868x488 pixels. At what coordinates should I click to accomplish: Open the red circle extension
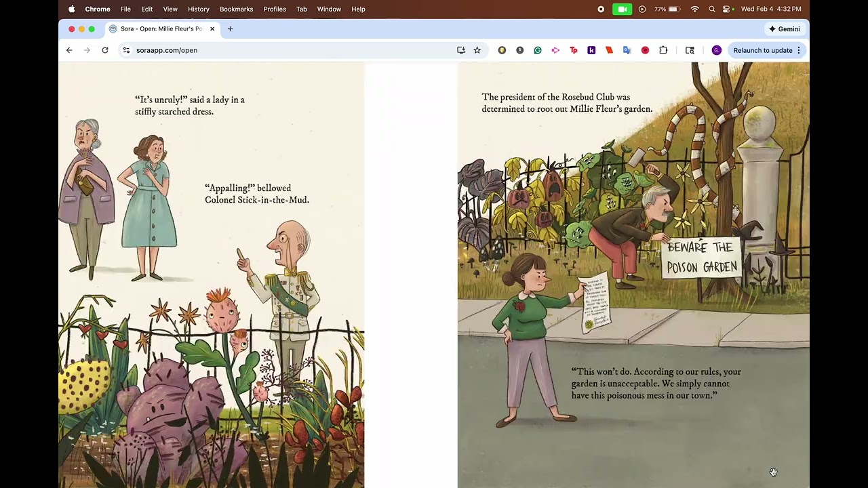(x=645, y=50)
